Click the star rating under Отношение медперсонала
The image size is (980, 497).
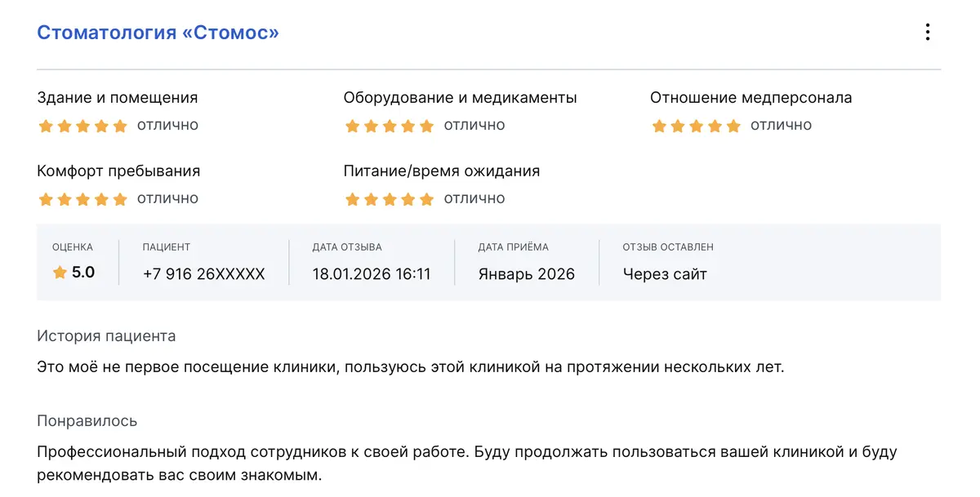[x=696, y=126]
